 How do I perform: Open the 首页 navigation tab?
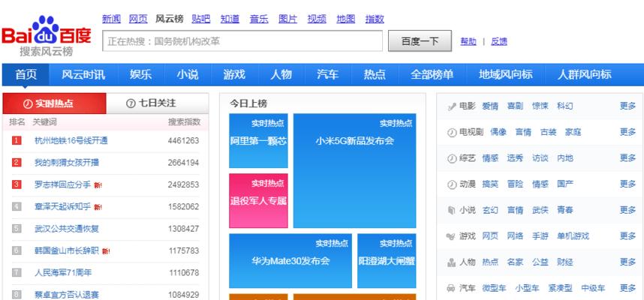point(26,74)
